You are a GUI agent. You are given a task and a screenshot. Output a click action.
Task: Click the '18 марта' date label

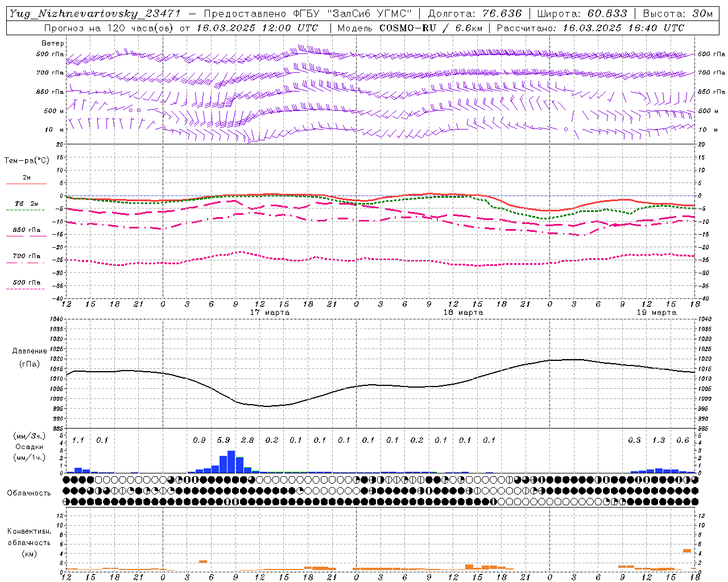(464, 313)
